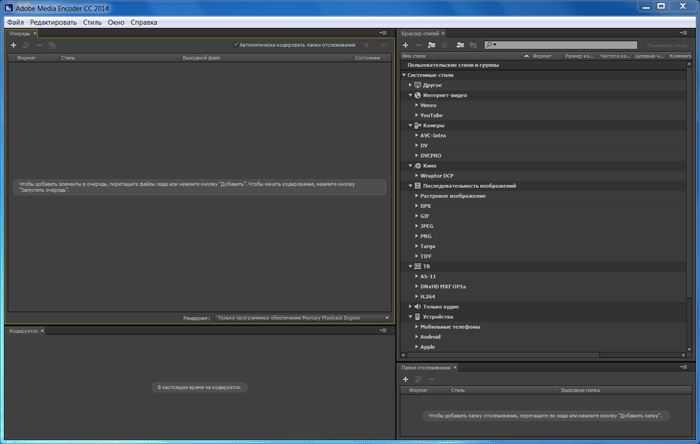Click Preset Settings icon in Preset Browser
The width and height of the screenshot is (700, 444).
[444, 45]
